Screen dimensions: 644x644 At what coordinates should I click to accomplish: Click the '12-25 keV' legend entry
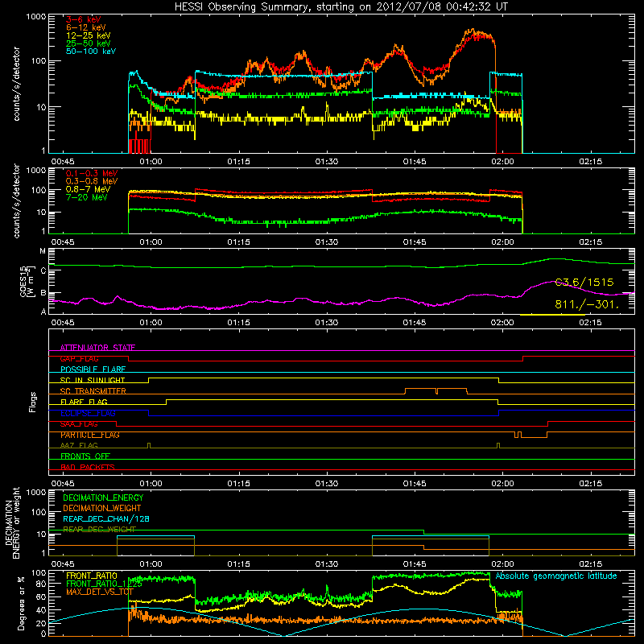coord(89,35)
